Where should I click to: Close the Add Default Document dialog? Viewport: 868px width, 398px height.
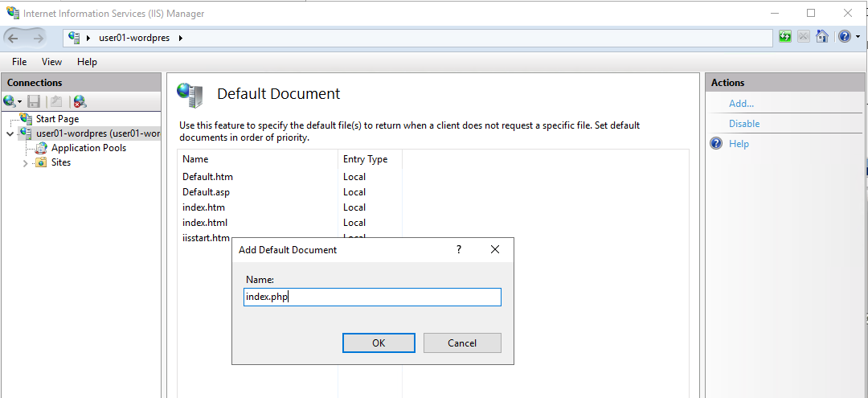pyautogui.click(x=495, y=249)
